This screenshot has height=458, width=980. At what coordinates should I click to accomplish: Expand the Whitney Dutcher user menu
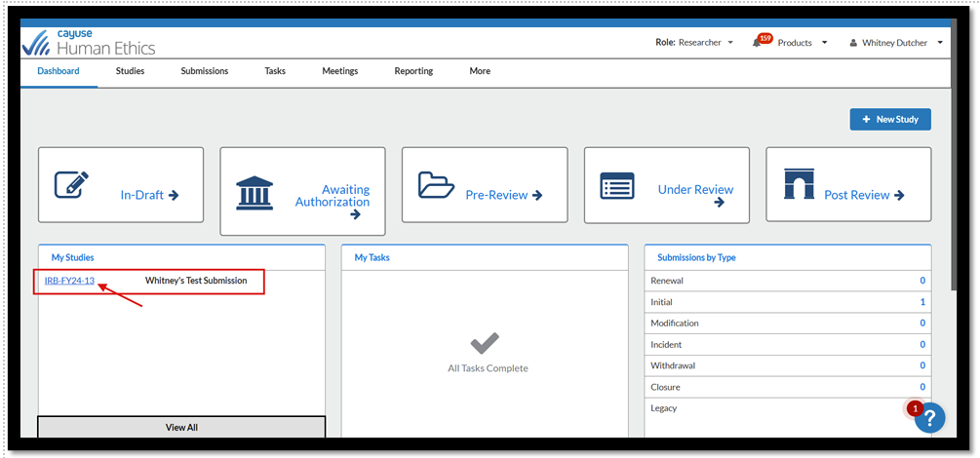[x=896, y=43]
